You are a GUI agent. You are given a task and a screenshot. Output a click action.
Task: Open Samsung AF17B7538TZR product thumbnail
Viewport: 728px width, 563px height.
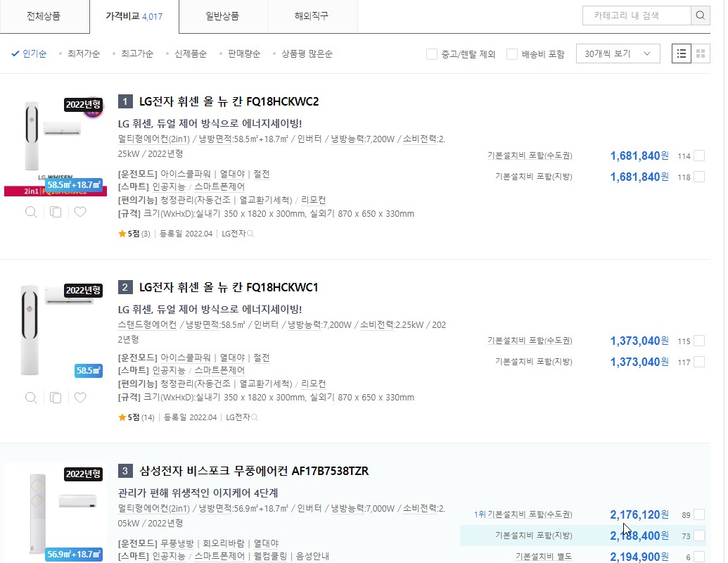click(56, 513)
